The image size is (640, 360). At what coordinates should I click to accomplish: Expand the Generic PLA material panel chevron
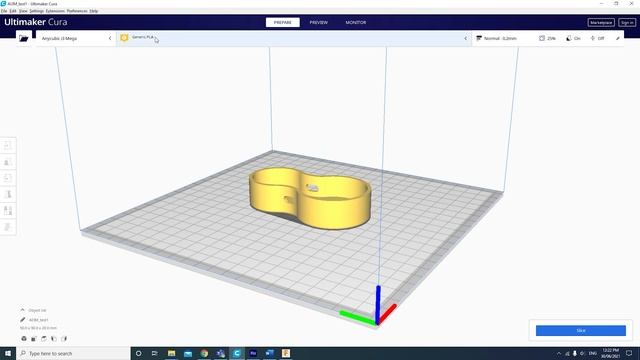click(465, 38)
